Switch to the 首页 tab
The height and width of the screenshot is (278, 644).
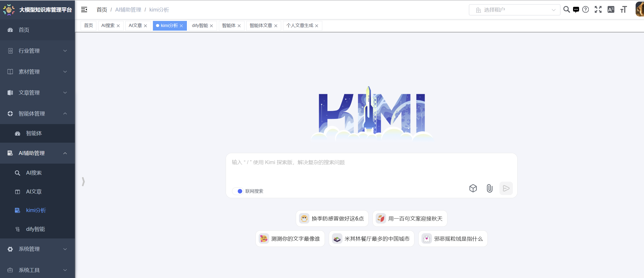pyautogui.click(x=88, y=26)
